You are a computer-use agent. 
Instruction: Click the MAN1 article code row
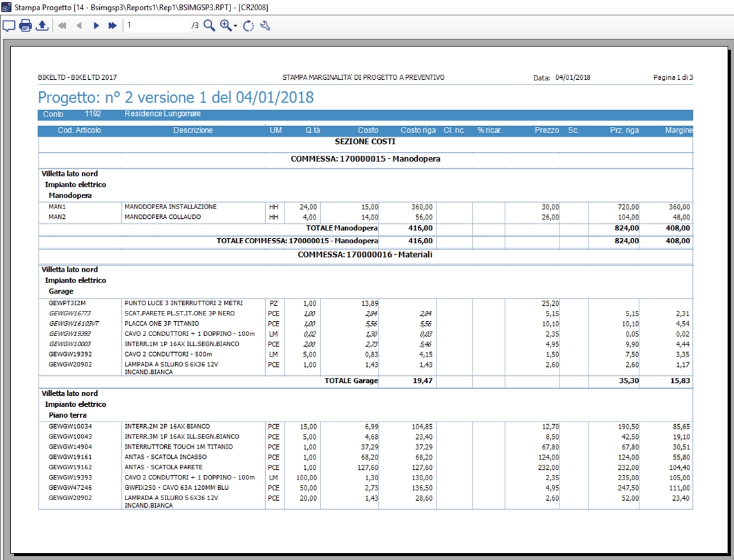57,207
